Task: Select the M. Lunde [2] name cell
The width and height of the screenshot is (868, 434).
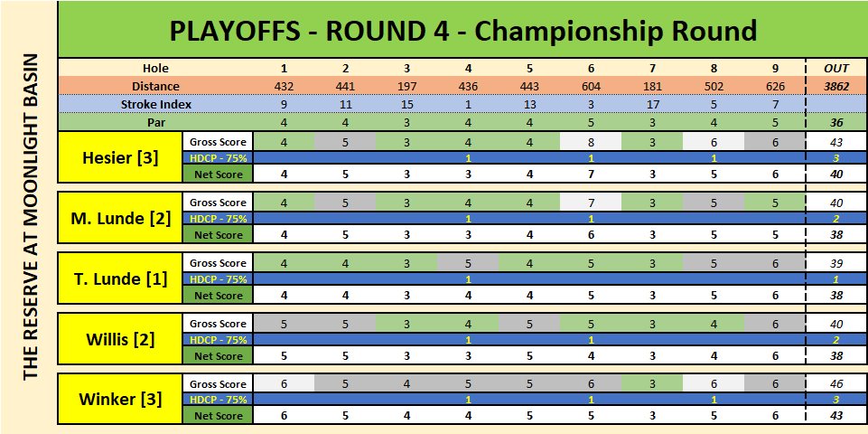Action: (119, 219)
